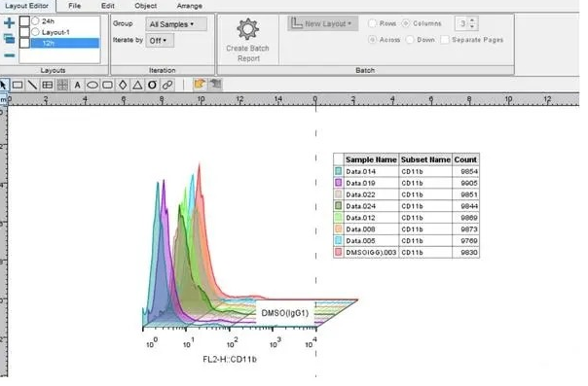The height and width of the screenshot is (386, 588).
Task: Enable the Separate Pages checkbox
Action: pyautogui.click(x=445, y=40)
